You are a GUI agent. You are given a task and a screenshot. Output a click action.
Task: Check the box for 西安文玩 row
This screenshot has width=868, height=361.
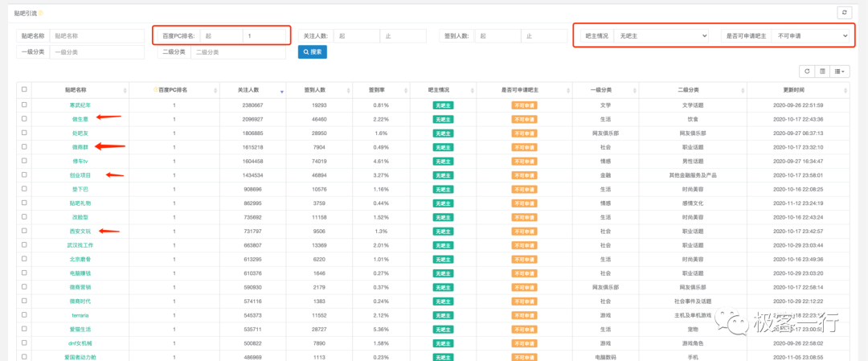(24, 230)
